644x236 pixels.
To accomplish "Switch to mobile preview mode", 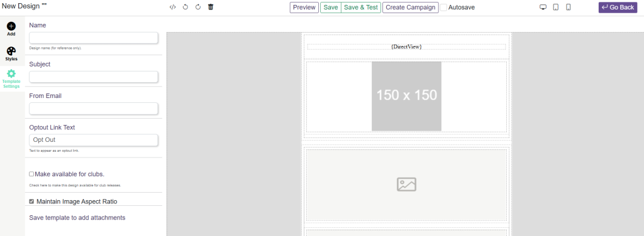I will [569, 8].
